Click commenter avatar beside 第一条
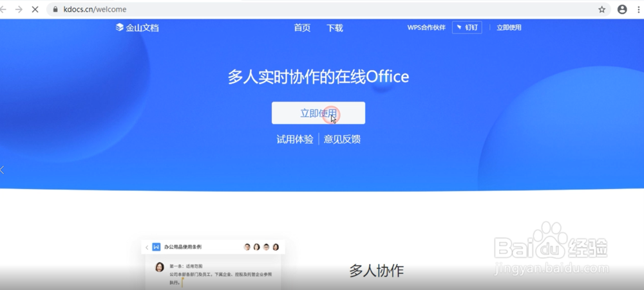The width and height of the screenshot is (644, 290). pos(159,267)
